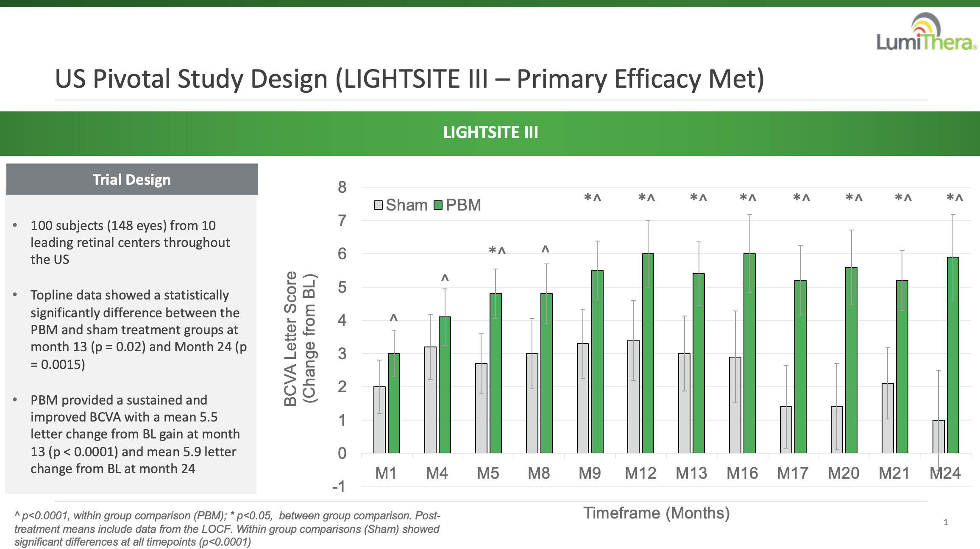Click the PBM legend green swatch
The image size is (980, 549).
coord(438,205)
